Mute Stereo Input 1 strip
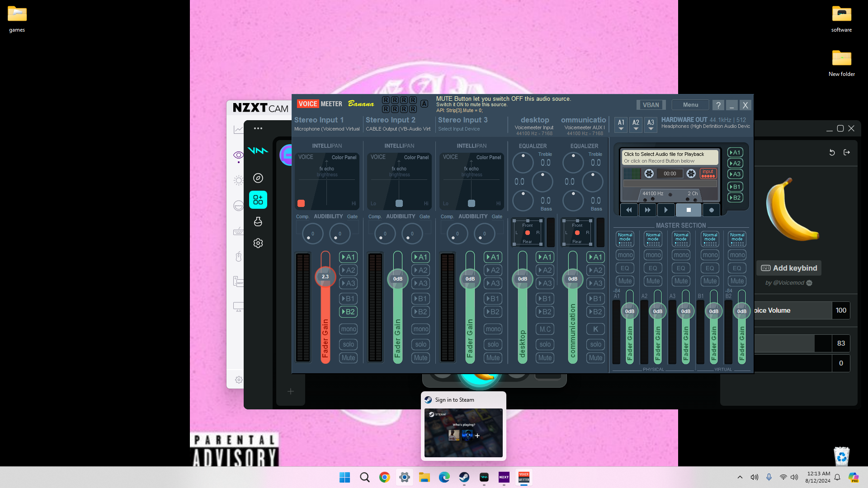This screenshot has height=488, width=868. tap(348, 358)
